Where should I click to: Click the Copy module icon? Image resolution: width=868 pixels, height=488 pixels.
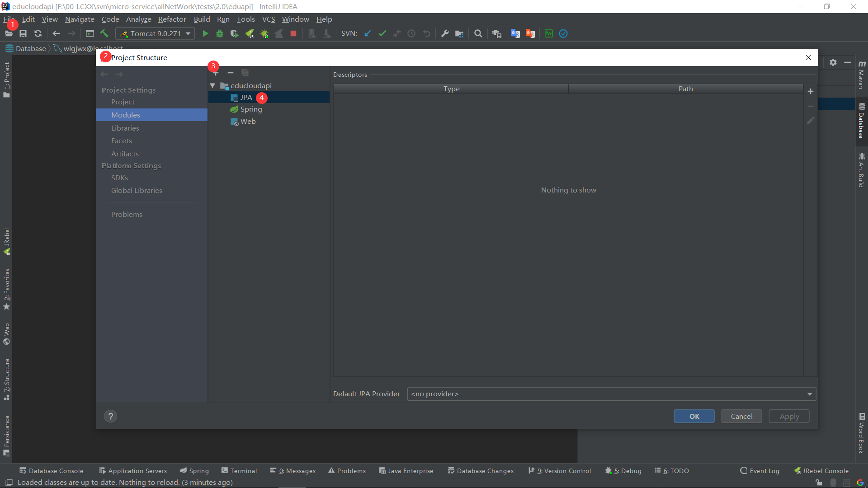[245, 73]
